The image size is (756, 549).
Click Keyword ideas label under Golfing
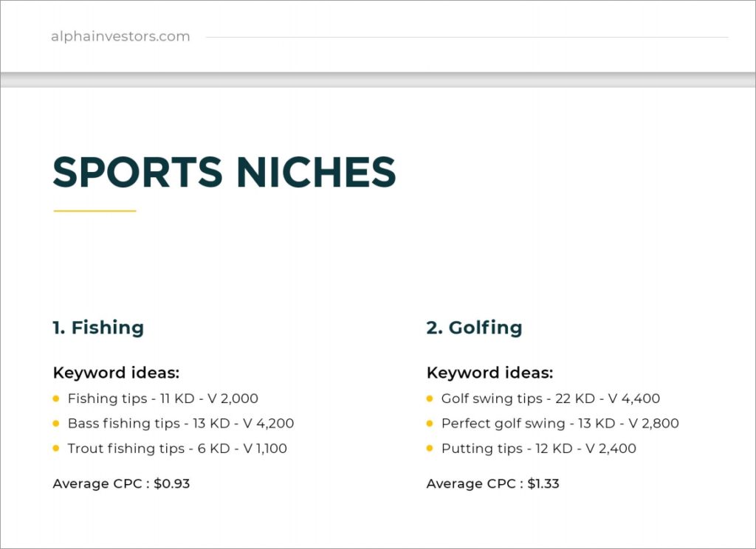coord(489,373)
